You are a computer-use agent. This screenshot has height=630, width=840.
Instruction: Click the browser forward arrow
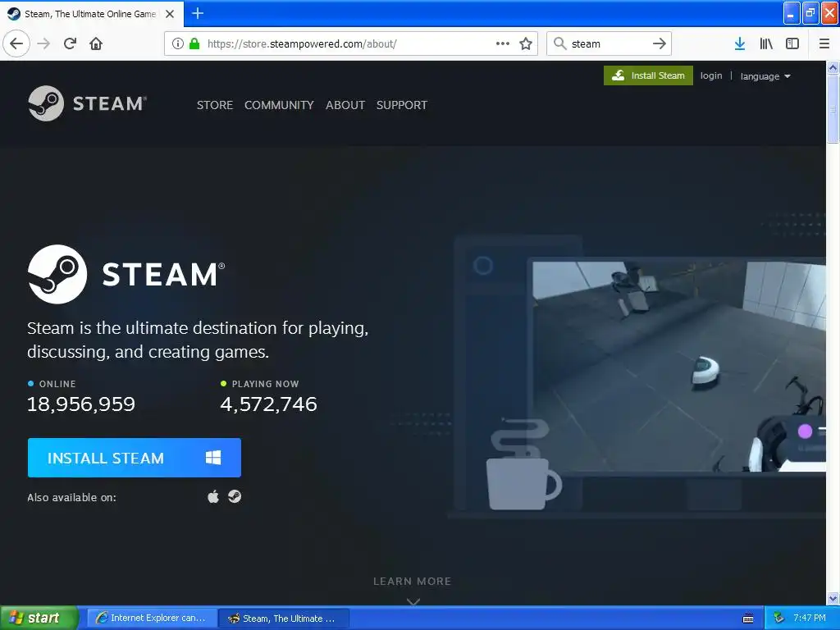43,43
